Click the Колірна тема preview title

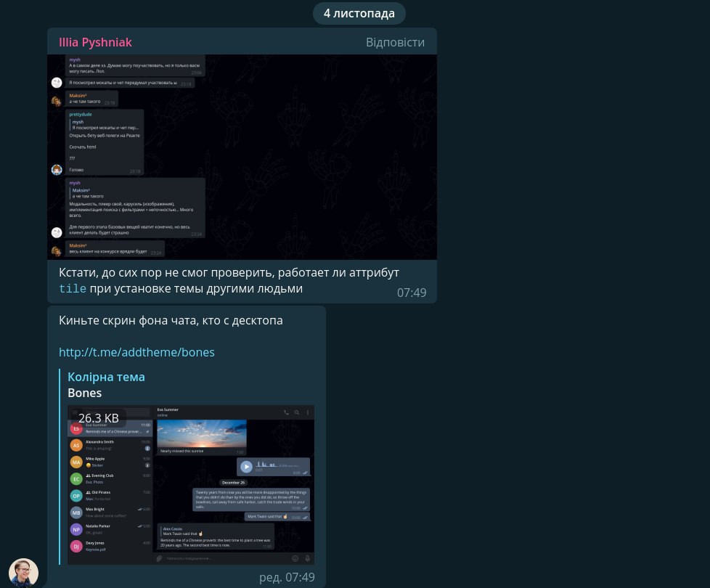tap(107, 377)
